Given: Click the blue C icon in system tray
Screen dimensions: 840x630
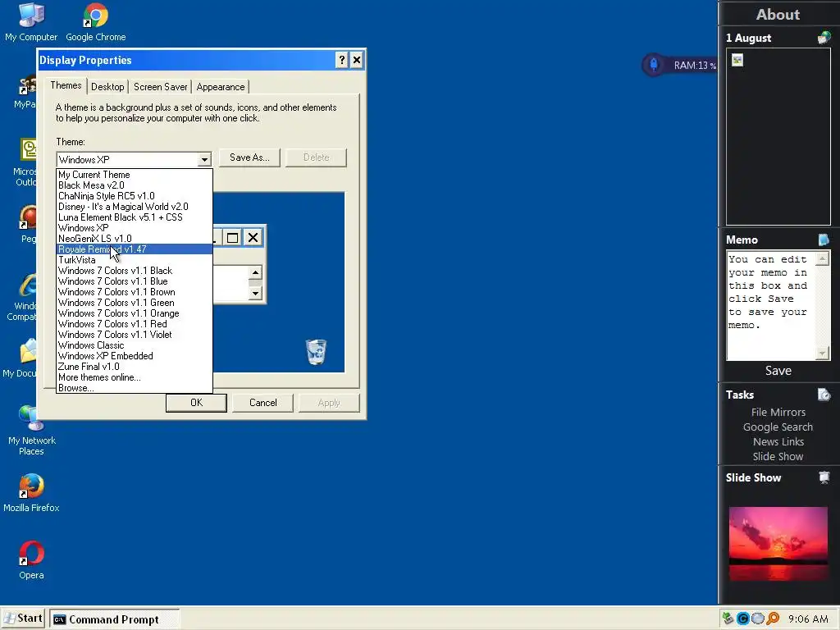Looking at the screenshot, I should (x=743, y=619).
